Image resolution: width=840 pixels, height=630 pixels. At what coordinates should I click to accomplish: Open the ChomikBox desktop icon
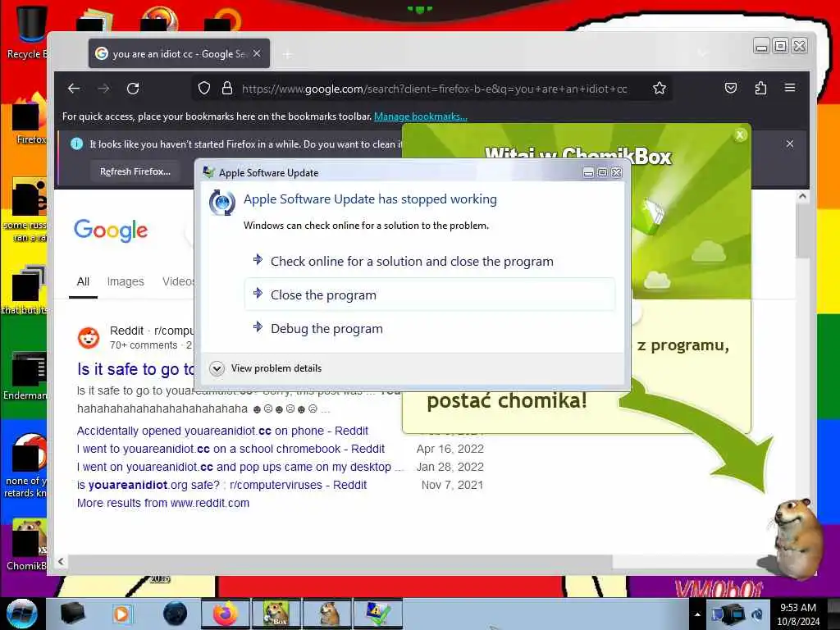point(28,545)
